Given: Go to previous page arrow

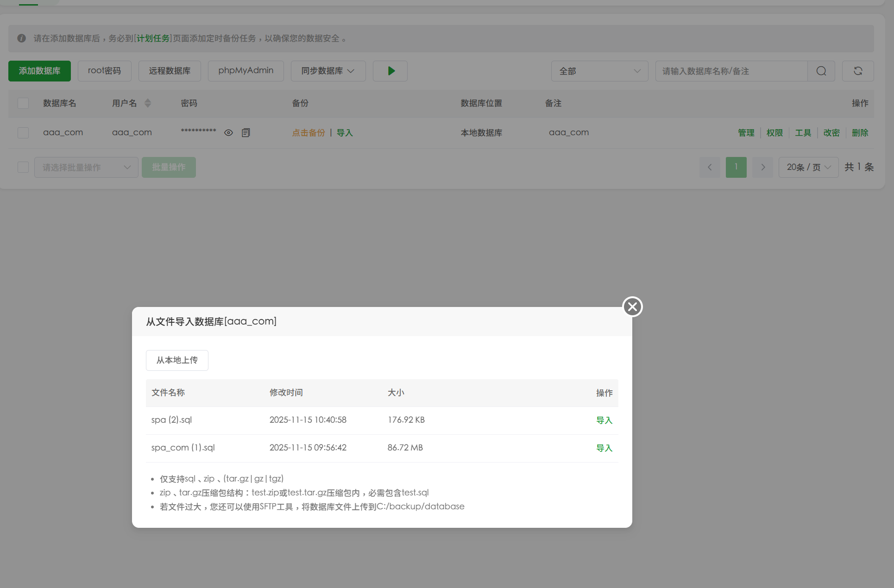Looking at the screenshot, I should (710, 167).
